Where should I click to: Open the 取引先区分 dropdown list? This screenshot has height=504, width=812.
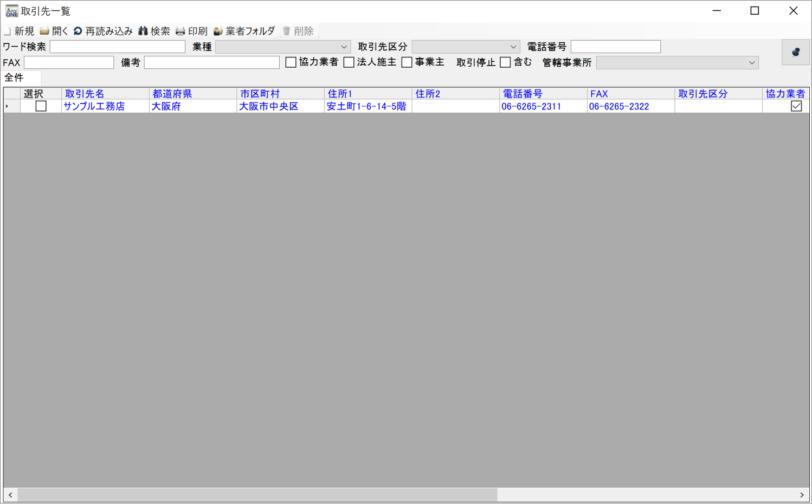pos(513,47)
